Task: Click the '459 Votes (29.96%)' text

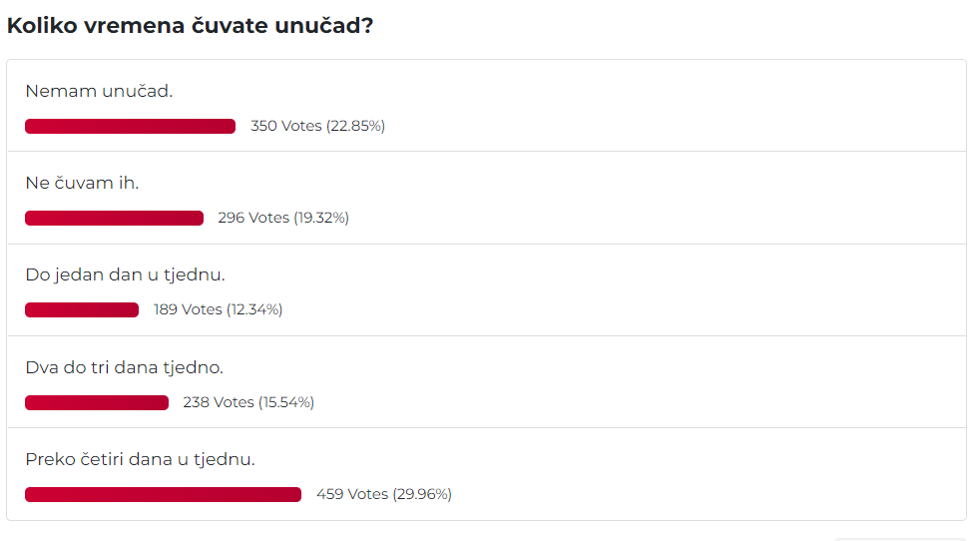Action: (x=384, y=495)
